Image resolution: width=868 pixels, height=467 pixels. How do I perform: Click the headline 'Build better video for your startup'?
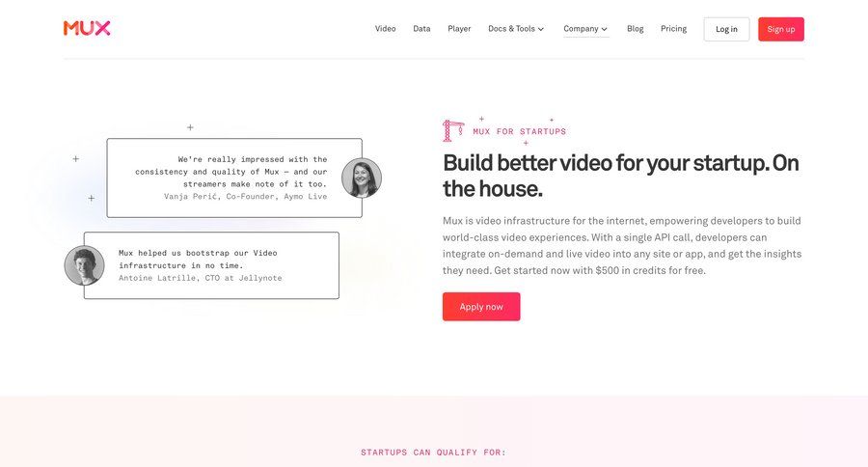[620, 176]
